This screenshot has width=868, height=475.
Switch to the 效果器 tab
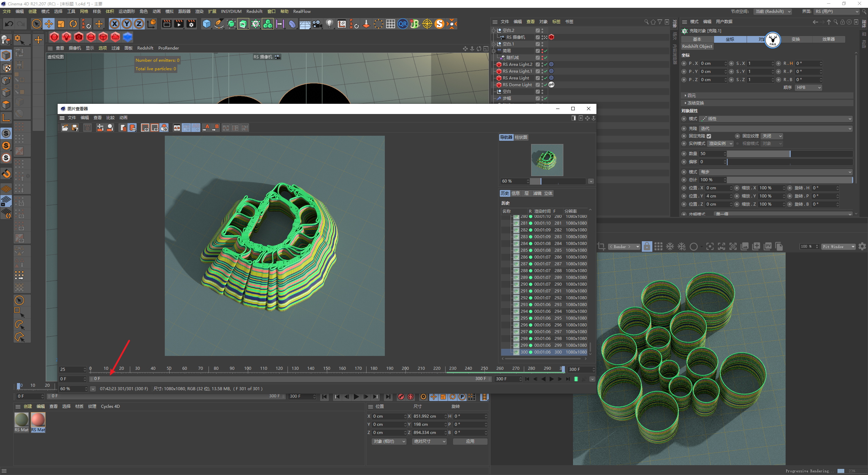(828, 39)
